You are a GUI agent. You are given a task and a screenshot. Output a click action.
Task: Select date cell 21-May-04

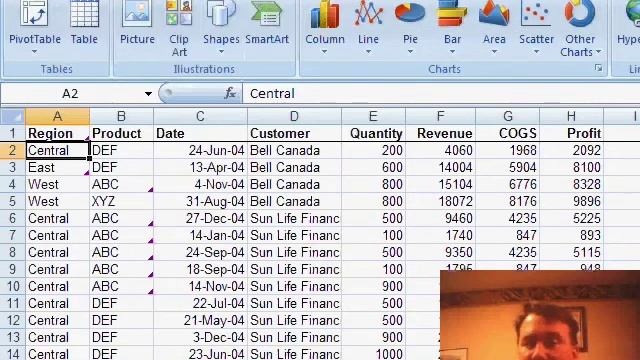tap(200, 320)
